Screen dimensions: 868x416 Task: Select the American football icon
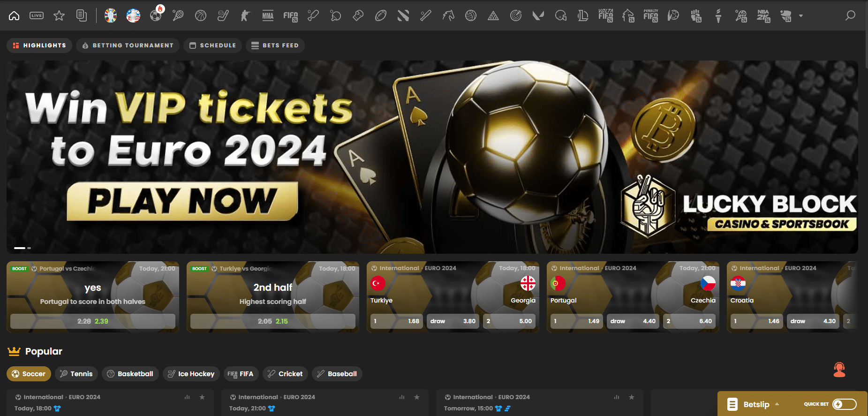pos(381,15)
